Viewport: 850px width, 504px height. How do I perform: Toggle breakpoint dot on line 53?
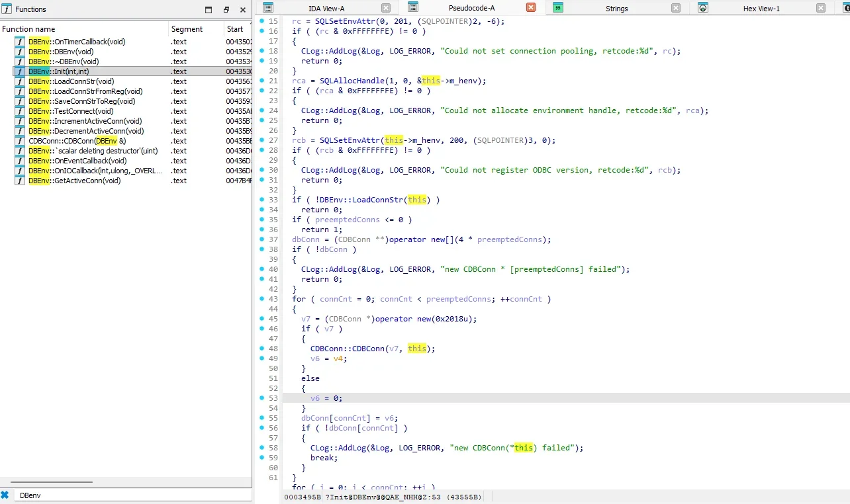pos(262,398)
